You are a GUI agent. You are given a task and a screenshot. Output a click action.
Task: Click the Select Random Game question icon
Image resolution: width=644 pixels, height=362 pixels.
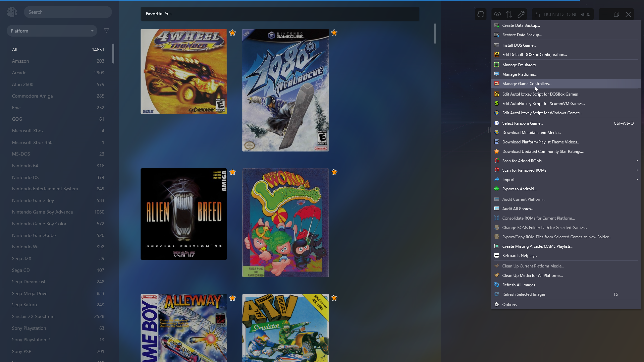pos(497,123)
